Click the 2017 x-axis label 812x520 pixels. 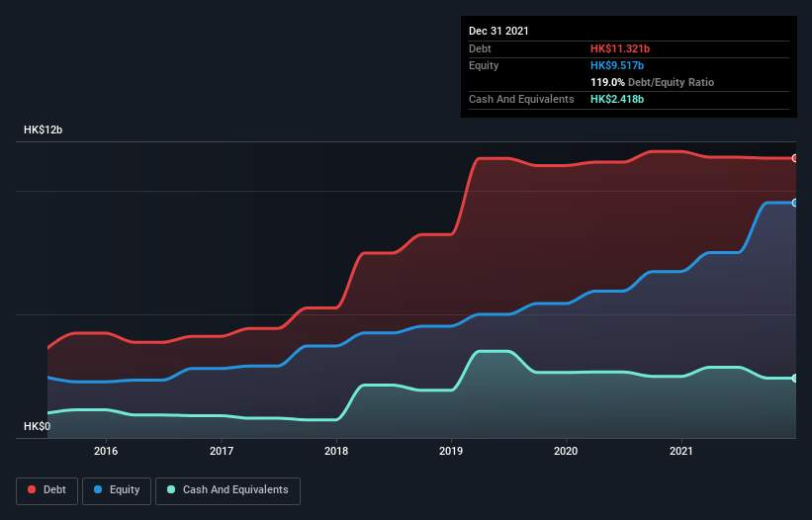(222, 451)
